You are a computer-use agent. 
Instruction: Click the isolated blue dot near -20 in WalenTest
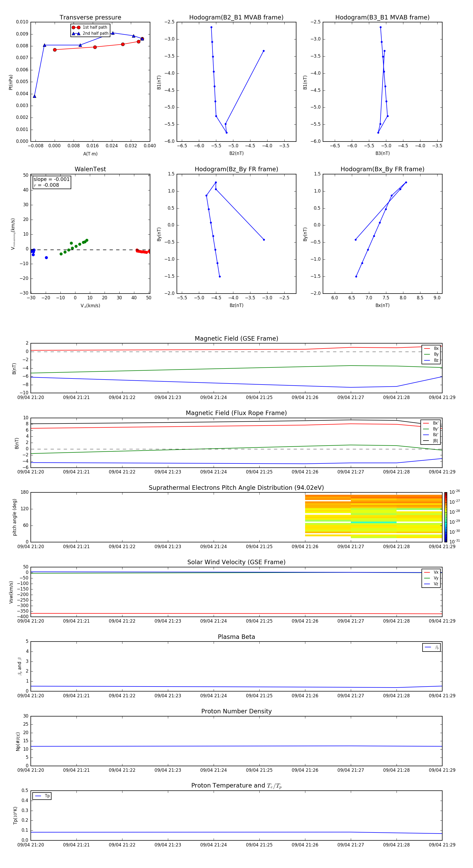46,258
